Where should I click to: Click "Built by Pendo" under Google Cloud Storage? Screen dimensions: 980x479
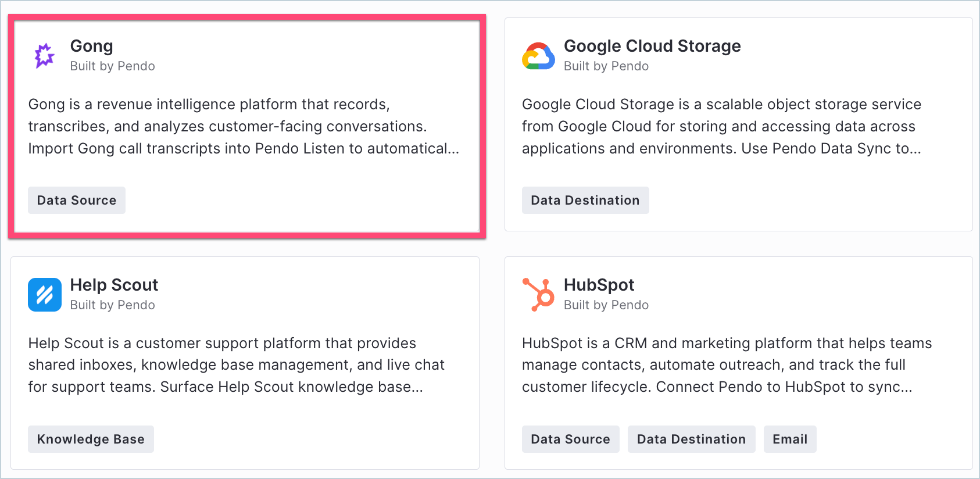pyautogui.click(x=606, y=66)
